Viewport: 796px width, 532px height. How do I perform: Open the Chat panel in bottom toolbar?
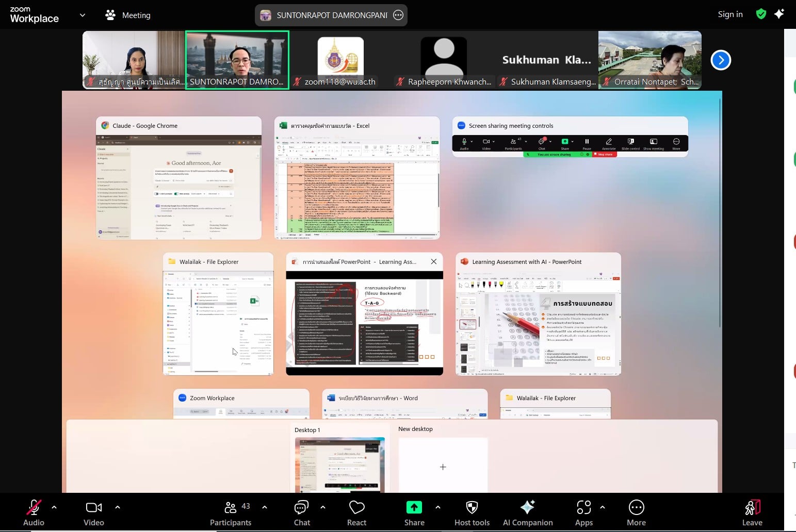click(x=302, y=513)
